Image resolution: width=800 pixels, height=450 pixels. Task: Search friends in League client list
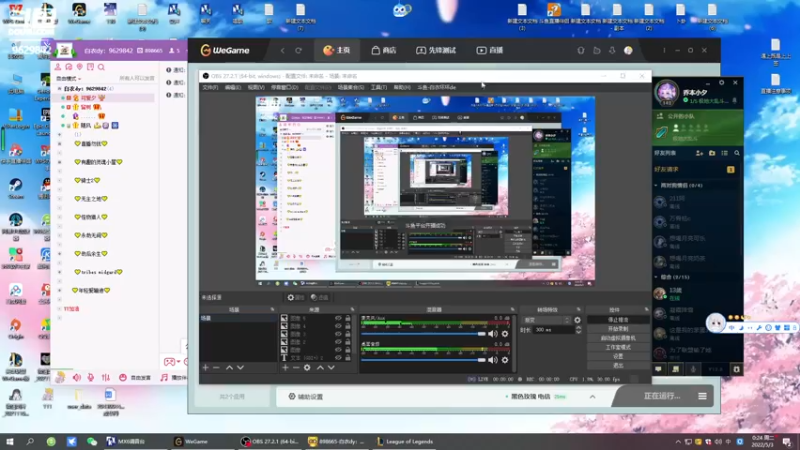[737, 153]
